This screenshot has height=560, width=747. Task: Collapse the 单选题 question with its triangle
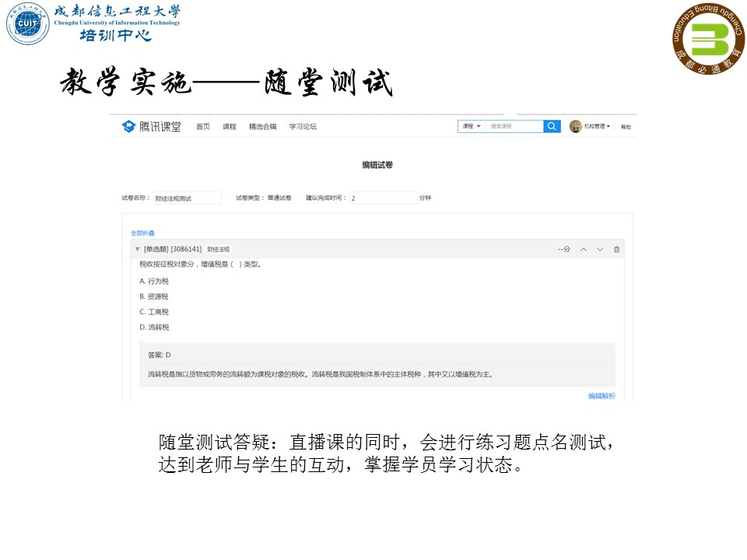(x=138, y=249)
